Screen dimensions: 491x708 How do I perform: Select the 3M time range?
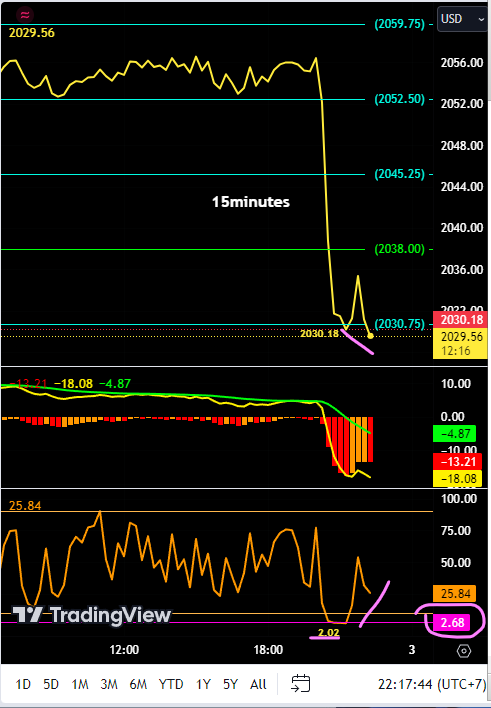[x=108, y=685]
